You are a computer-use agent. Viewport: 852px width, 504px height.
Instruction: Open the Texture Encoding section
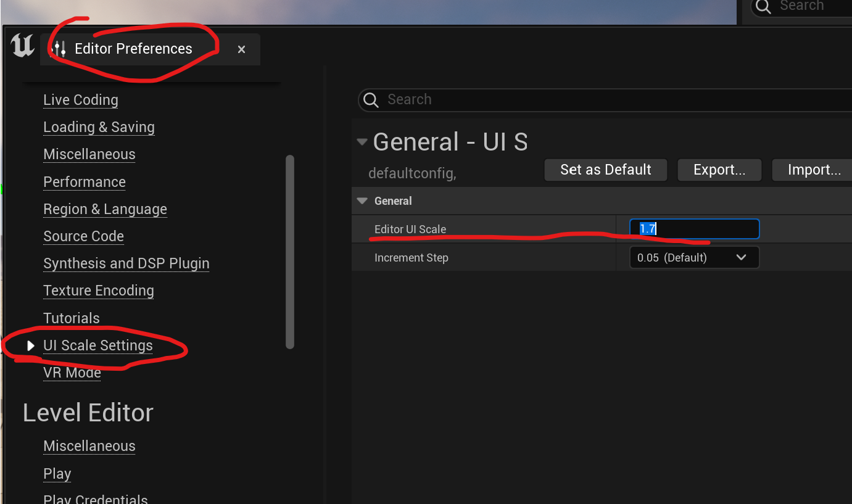coord(99,291)
